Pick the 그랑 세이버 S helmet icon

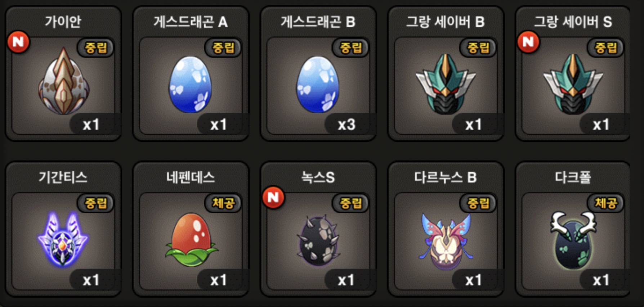click(573, 84)
